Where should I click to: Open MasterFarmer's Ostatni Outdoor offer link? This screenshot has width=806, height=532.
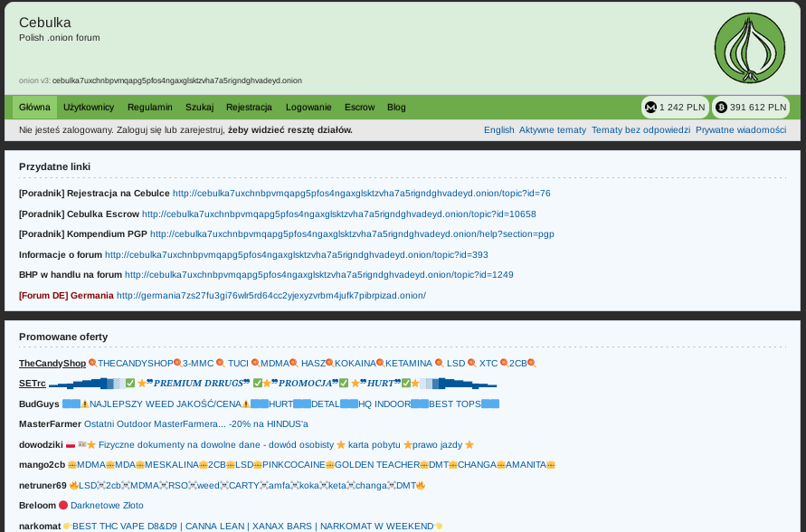click(195, 424)
